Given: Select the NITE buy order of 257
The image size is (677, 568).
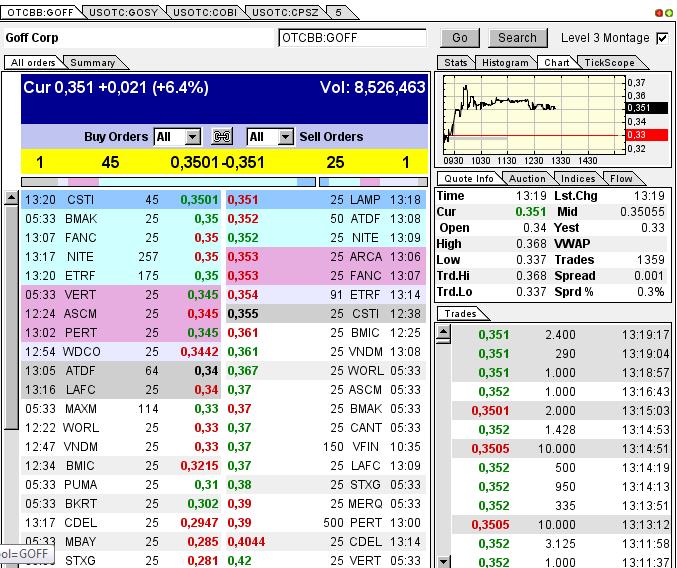Looking at the screenshot, I should [121, 256].
